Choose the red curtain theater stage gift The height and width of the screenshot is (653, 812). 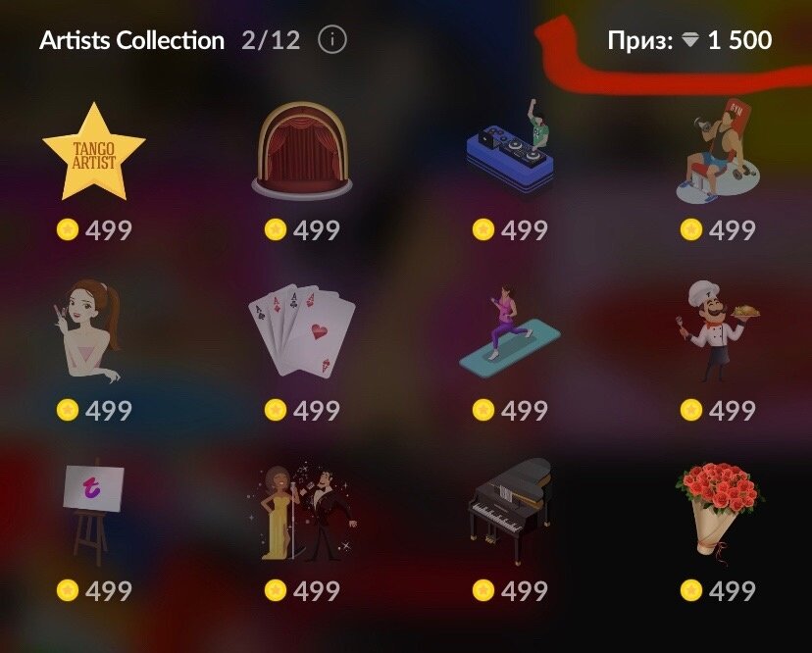[302, 151]
